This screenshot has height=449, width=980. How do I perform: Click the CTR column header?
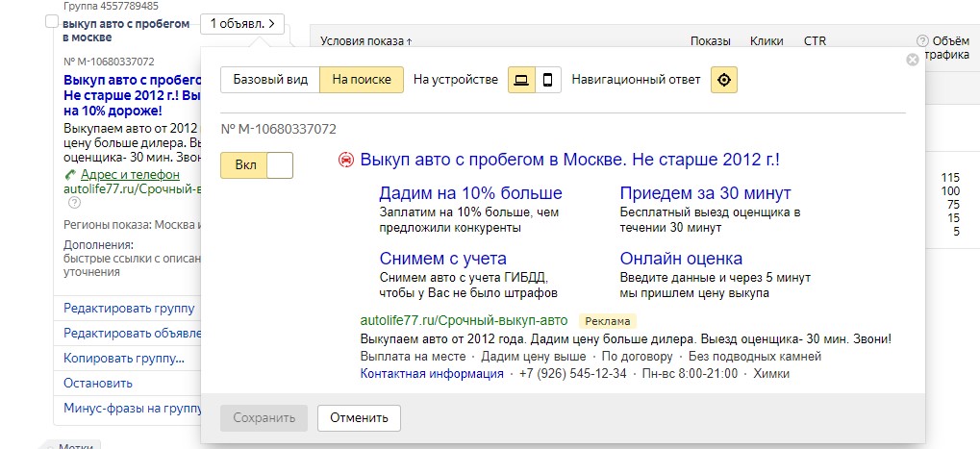coord(815,41)
